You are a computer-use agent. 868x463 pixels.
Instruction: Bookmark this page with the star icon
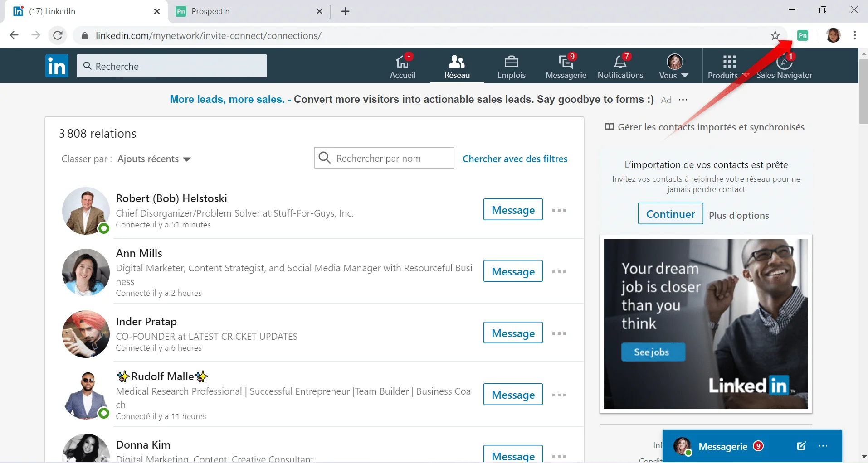pos(775,35)
